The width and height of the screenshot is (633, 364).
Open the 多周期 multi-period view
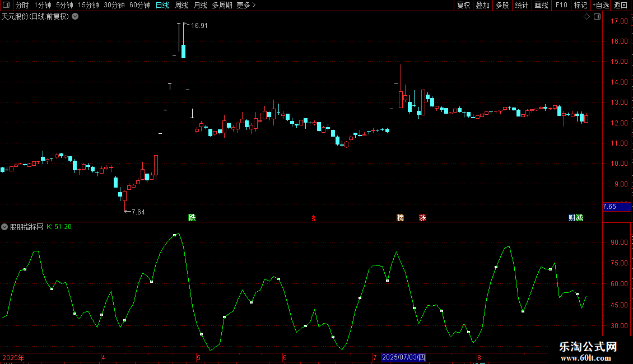click(222, 5)
